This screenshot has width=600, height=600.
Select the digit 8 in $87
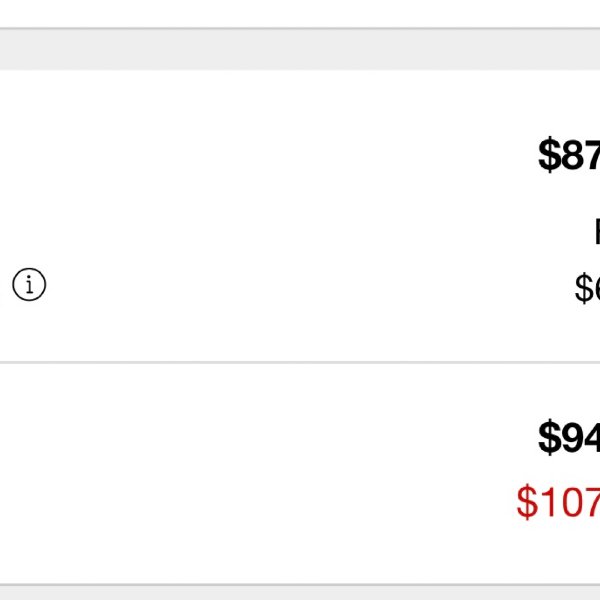[x=573, y=155]
